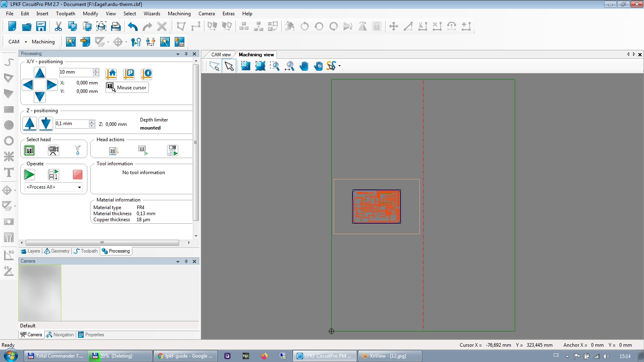The height and width of the screenshot is (362, 644).
Task: Cut selection with the scissors icon
Action: pos(58,27)
